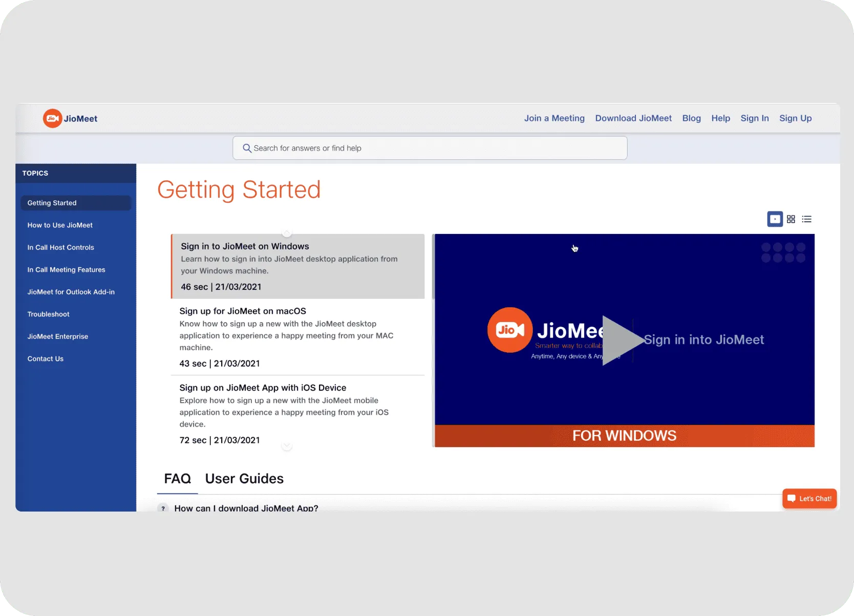854x616 pixels.
Task: Open the Let's Chat widget
Action: tap(809, 499)
